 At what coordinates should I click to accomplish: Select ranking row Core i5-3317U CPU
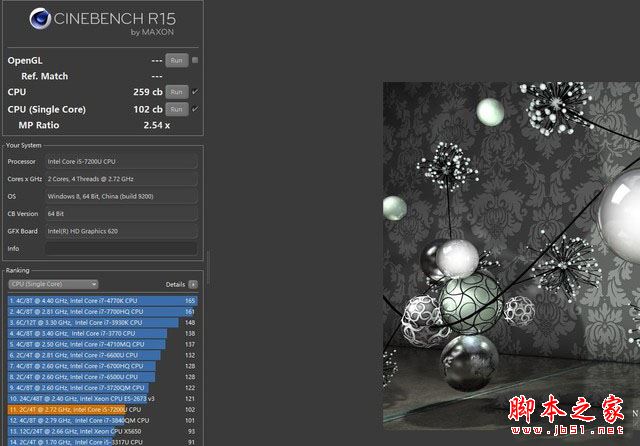click(102, 442)
